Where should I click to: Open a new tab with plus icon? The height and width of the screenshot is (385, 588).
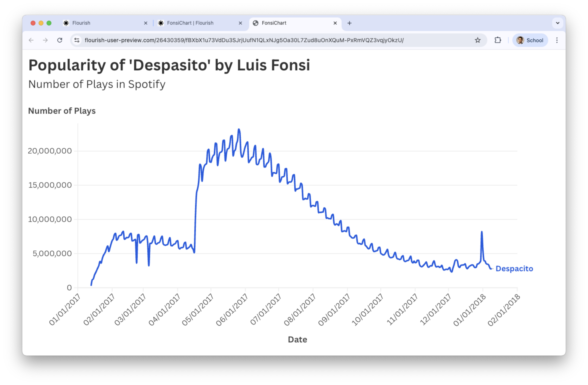[x=349, y=23]
